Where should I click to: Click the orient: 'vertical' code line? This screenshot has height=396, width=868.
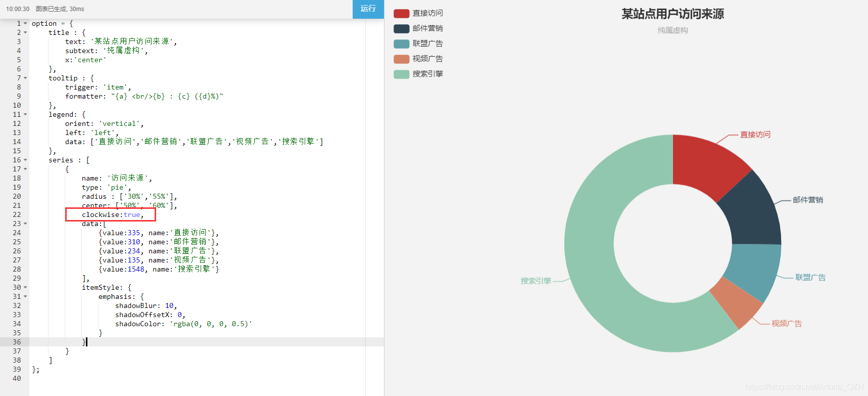click(x=105, y=123)
